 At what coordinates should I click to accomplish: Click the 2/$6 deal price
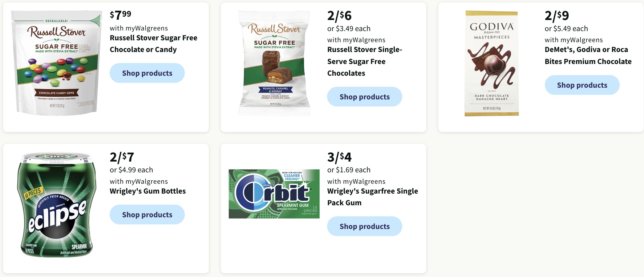[339, 16]
